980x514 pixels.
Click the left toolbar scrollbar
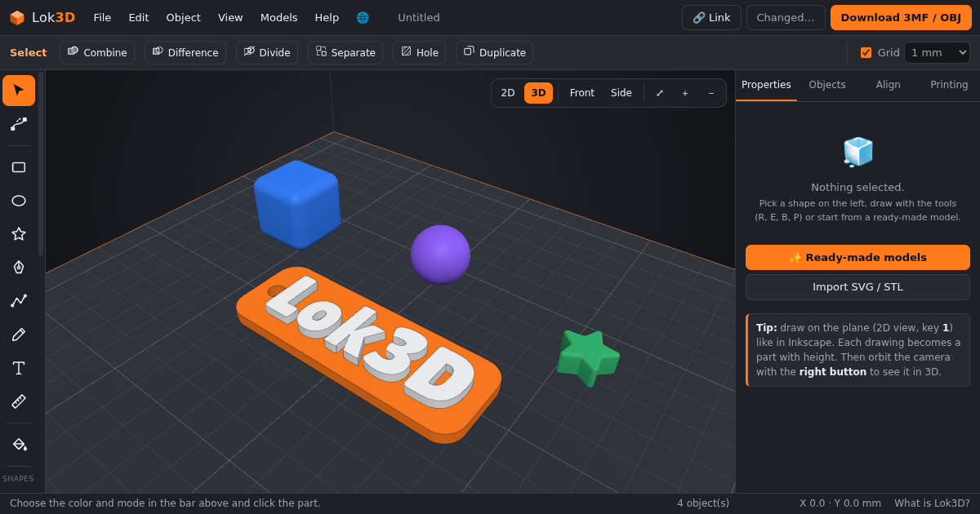tap(41, 164)
